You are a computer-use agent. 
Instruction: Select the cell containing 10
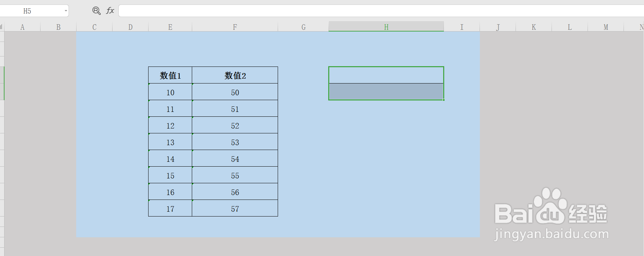coord(170,92)
